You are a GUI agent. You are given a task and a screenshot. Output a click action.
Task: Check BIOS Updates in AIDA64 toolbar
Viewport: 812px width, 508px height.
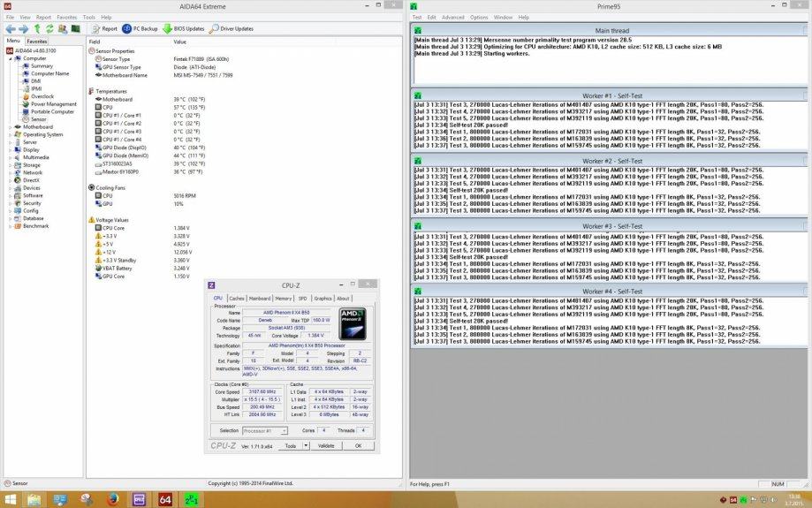[x=184, y=29]
